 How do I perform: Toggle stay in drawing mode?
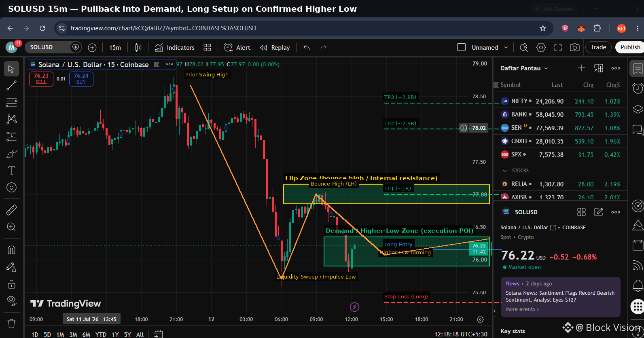coord(11,267)
